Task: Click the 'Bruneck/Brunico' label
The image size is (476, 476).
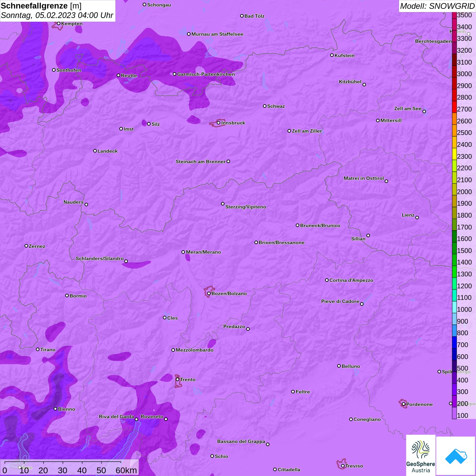Action: [x=320, y=225]
